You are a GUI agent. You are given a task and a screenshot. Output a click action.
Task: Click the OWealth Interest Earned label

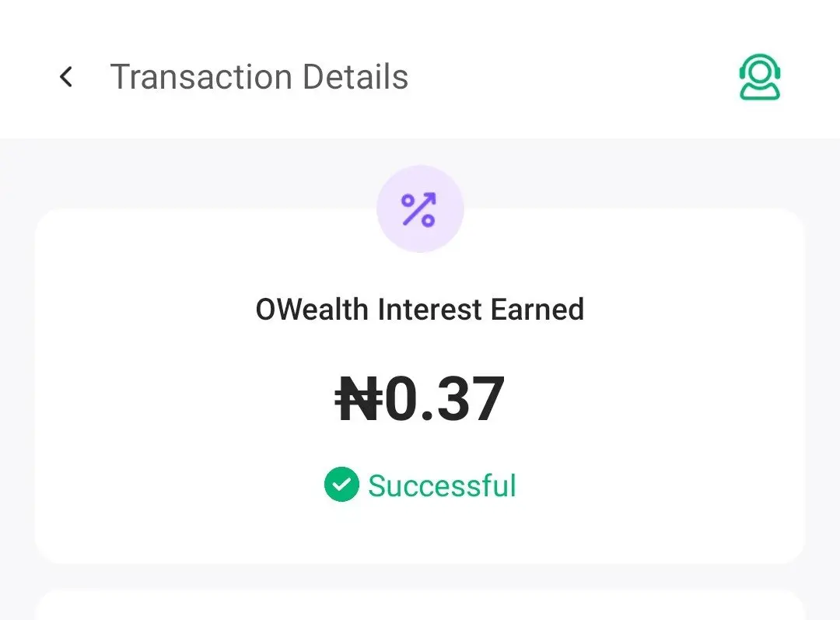419,310
